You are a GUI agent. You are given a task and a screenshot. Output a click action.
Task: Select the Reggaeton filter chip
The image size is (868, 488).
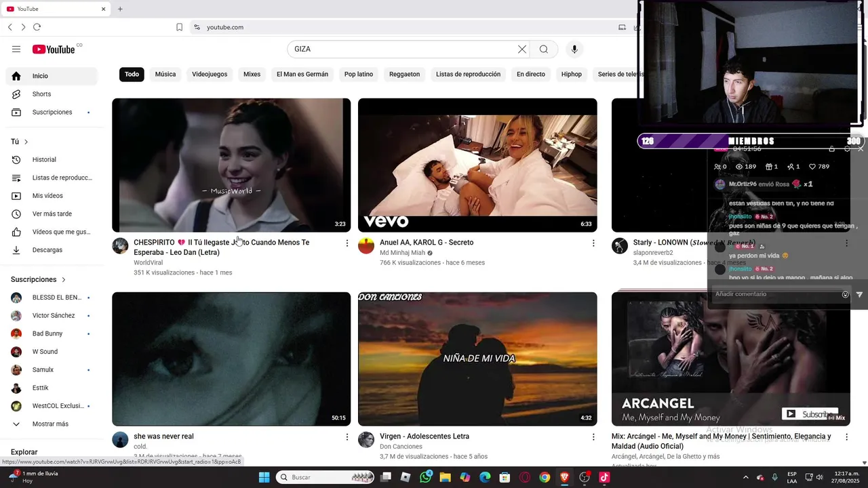pos(404,75)
